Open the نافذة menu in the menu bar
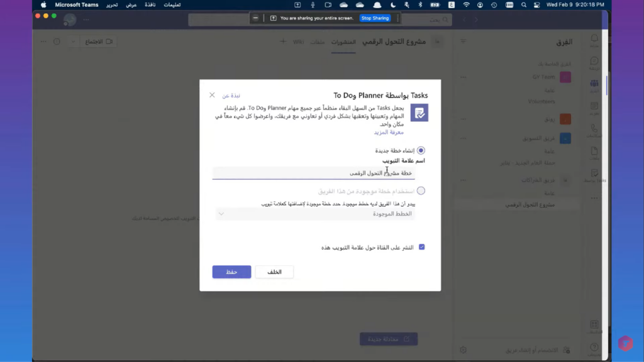This screenshot has height=362, width=644. [150, 5]
